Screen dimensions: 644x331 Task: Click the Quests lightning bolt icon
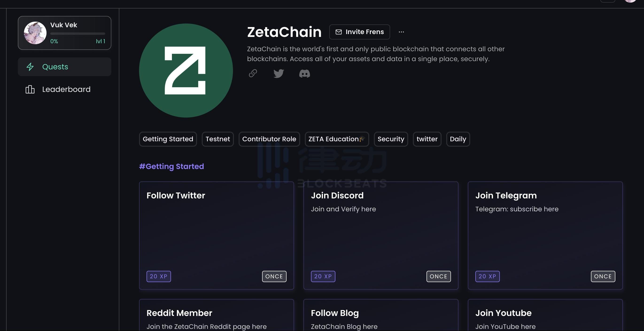30,67
